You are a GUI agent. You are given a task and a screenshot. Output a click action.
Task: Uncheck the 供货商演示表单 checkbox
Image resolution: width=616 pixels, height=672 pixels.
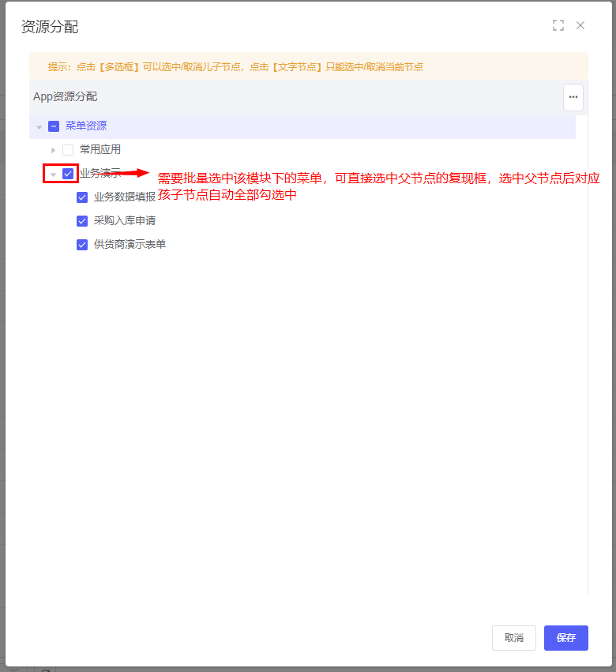82,245
